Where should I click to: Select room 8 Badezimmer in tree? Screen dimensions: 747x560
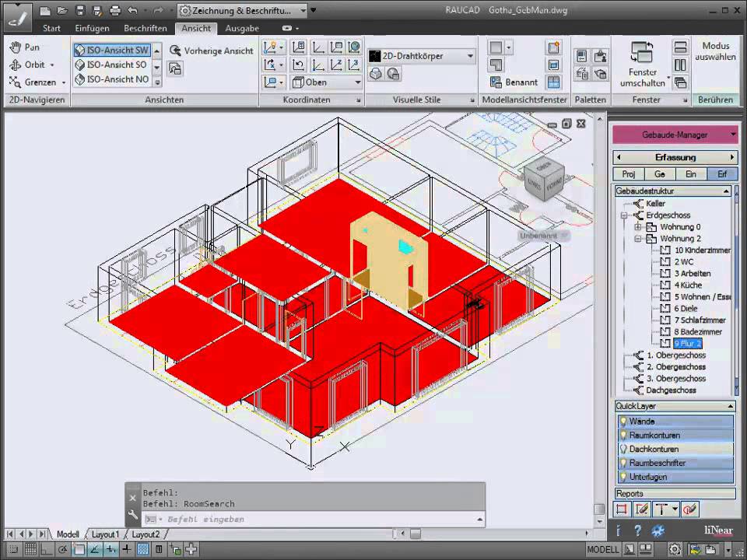pos(698,332)
